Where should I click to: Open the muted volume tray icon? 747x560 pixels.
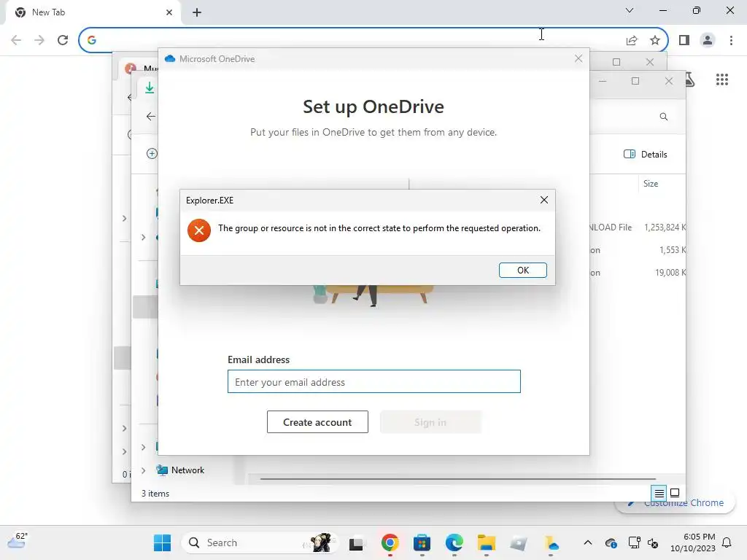coord(653,542)
